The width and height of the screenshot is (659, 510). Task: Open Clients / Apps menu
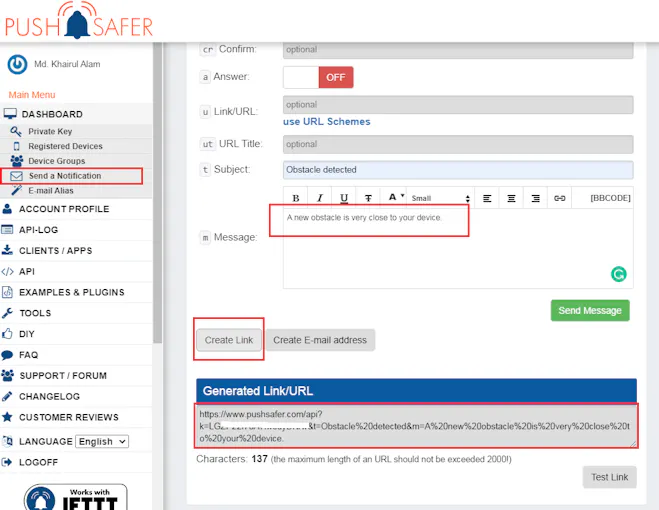55,251
